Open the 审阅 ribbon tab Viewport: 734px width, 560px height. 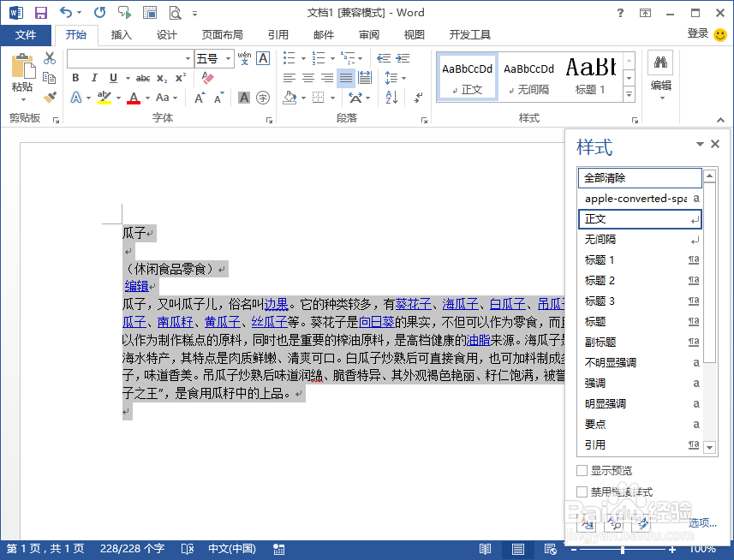point(368,34)
